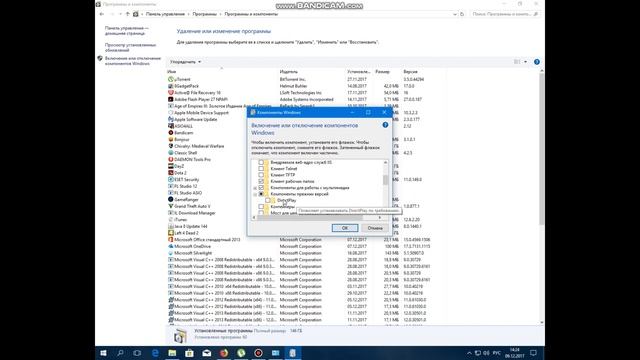The image size is (640, 360).
Task: Switch the РУС input language indicator
Action: coord(496,353)
